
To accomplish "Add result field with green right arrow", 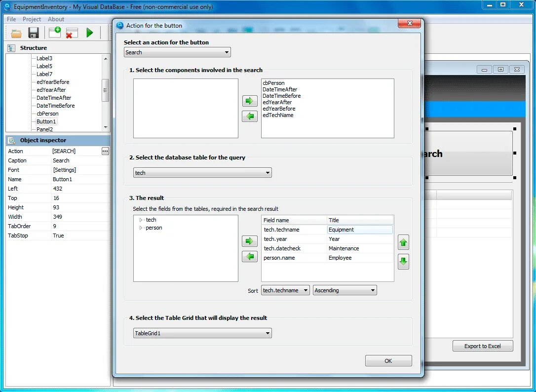I will click(x=250, y=241).
